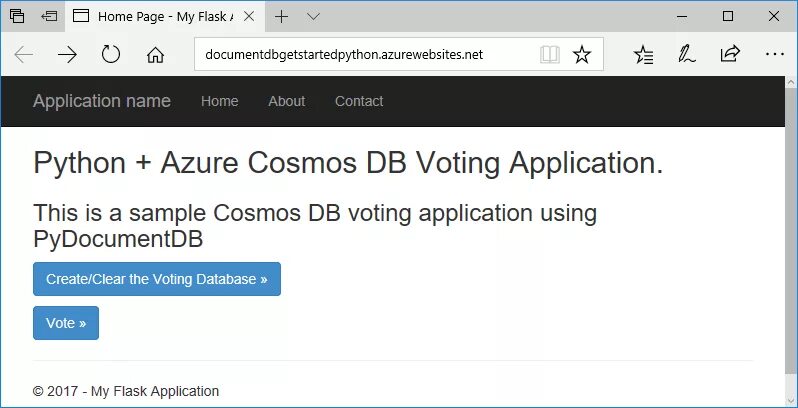The width and height of the screenshot is (798, 408).
Task: Show the tabs you've set aside
Action: click(17, 16)
